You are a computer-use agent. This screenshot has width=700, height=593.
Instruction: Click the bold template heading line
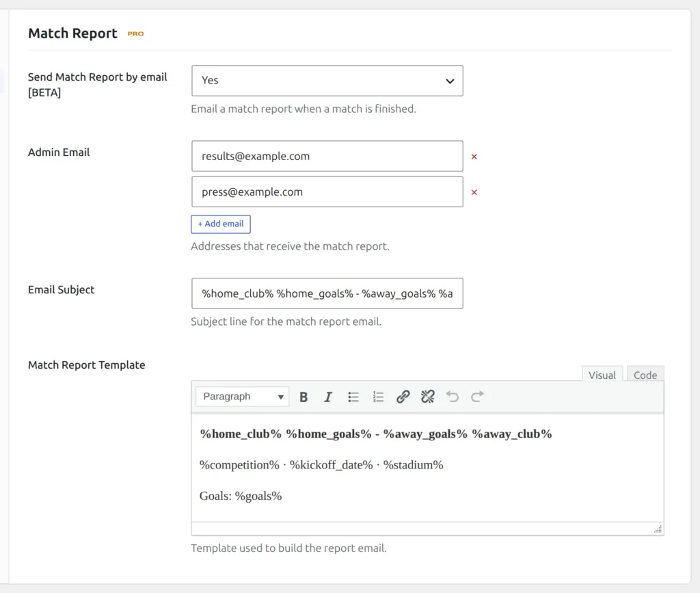click(x=375, y=434)
